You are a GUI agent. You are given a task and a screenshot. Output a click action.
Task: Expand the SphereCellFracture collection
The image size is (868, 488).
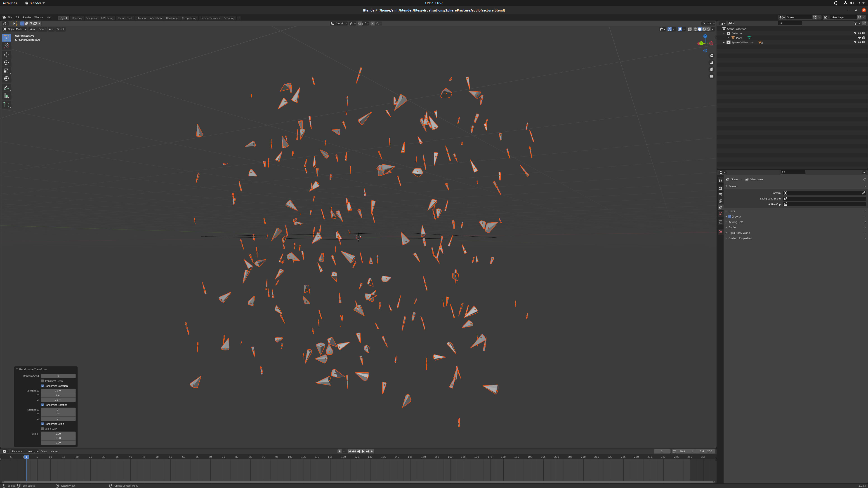coord(724,42)
